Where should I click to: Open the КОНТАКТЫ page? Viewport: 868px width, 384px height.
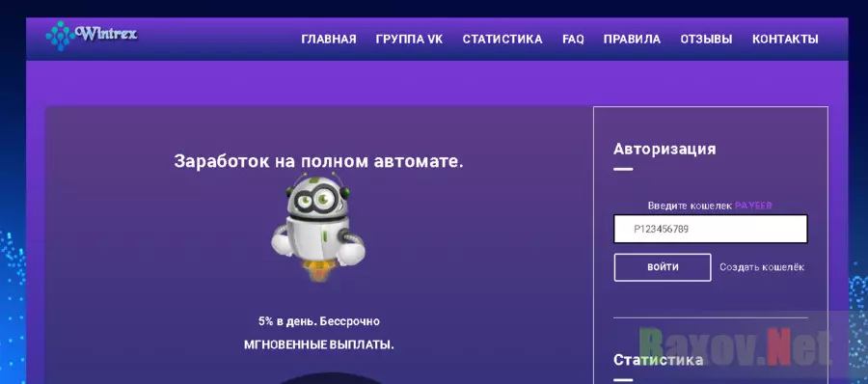pyautogui.click(x=785, y=40)
